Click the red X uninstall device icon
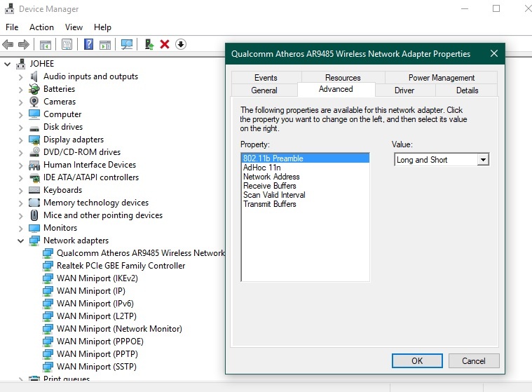This screenshot has height=392, width=532. (165, 44)
